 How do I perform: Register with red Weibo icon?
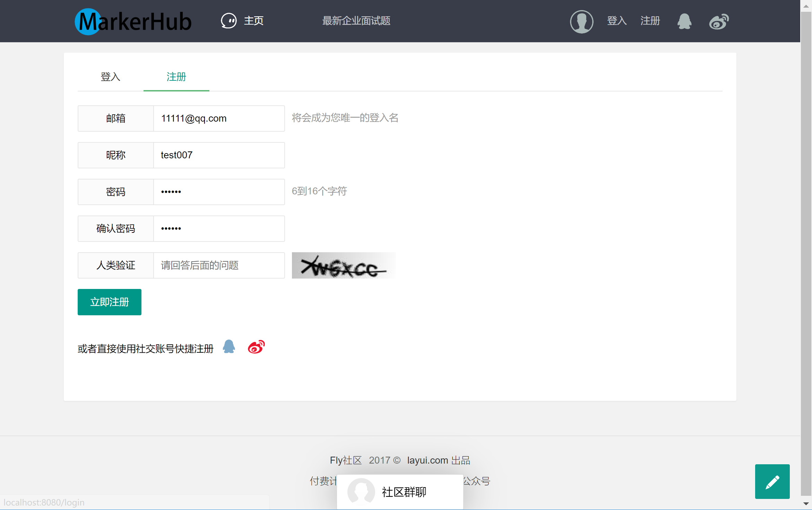256,347
